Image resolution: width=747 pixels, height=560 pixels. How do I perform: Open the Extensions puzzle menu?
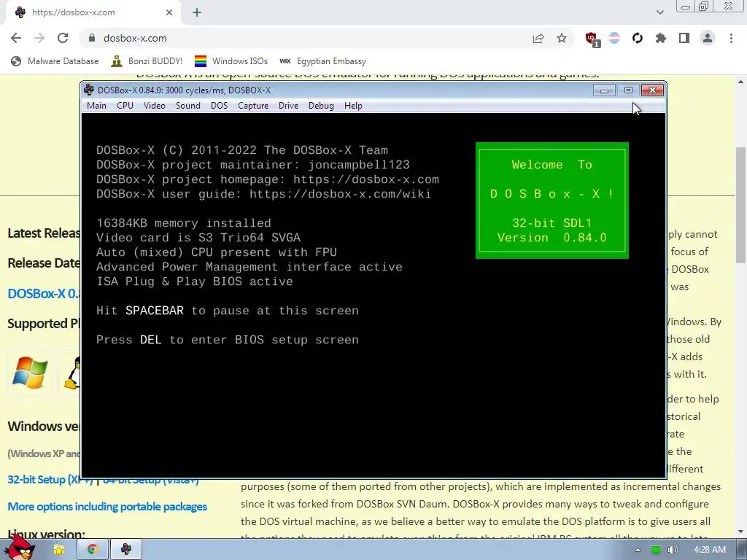pos(661,38)
